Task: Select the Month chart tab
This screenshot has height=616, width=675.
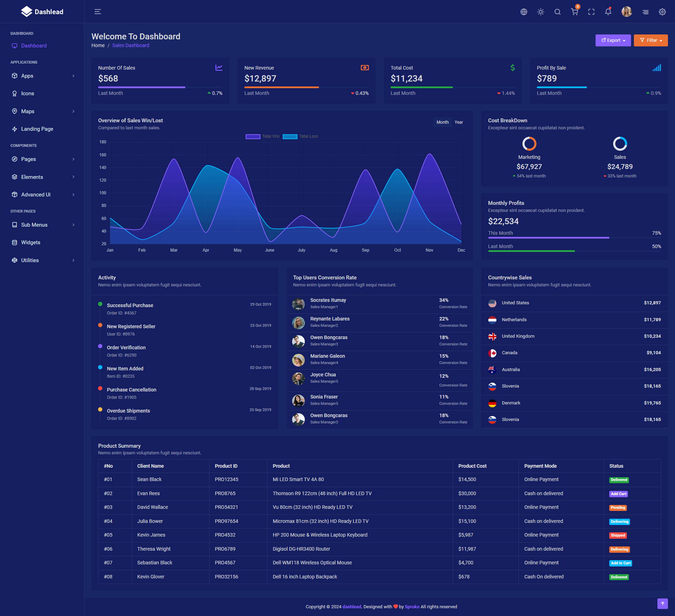Action: pyautogui.click(x=442, y=122)
